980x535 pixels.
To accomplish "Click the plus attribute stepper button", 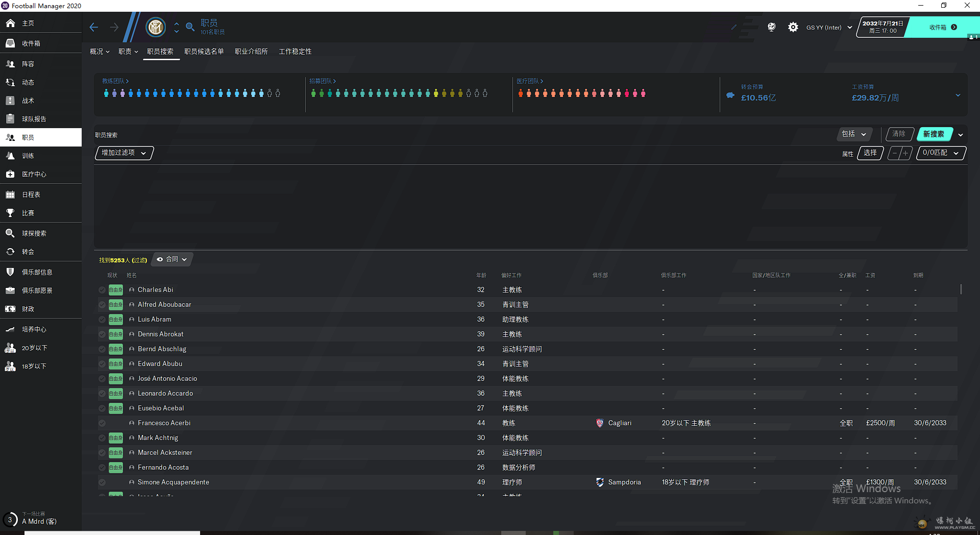I will 906,153.
